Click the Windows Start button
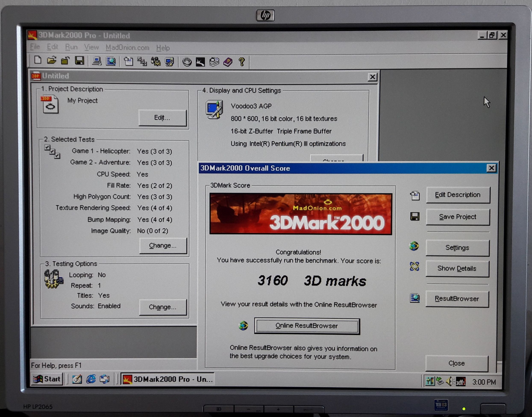 [x=47, y=379]
